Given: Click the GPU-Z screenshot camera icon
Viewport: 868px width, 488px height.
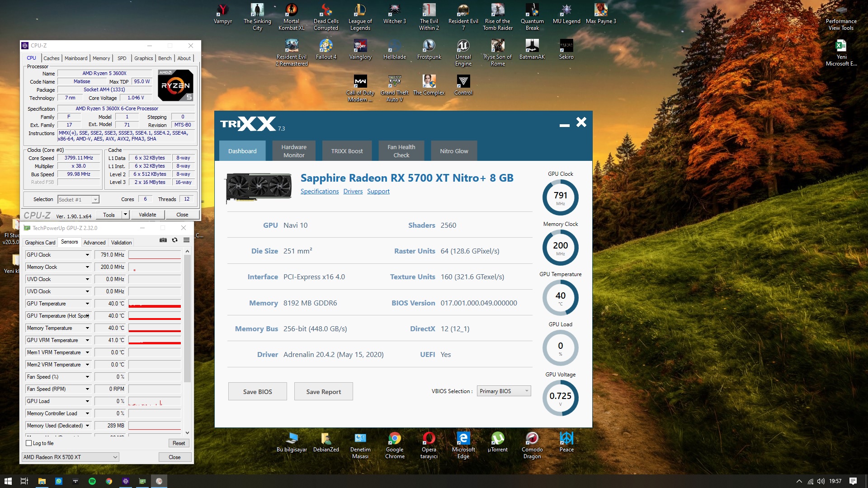Looking at the screenshot, I should coord(163,240).
